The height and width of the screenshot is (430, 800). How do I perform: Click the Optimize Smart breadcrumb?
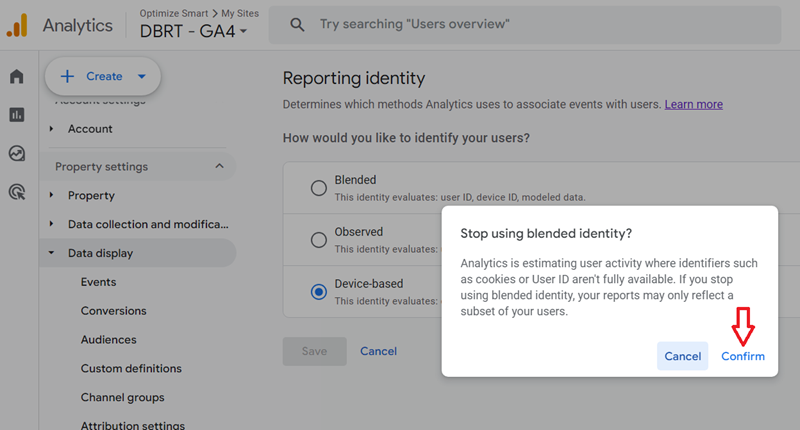[x=174, y=13]
